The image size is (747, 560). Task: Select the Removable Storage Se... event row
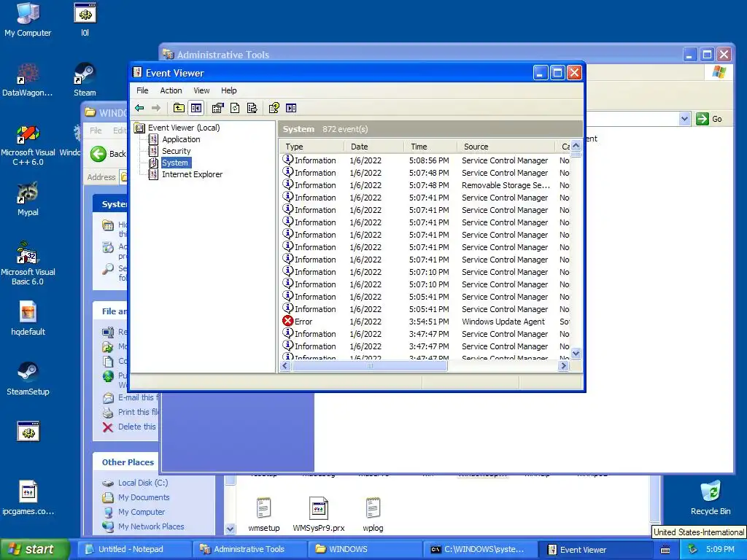coord(425,185)
